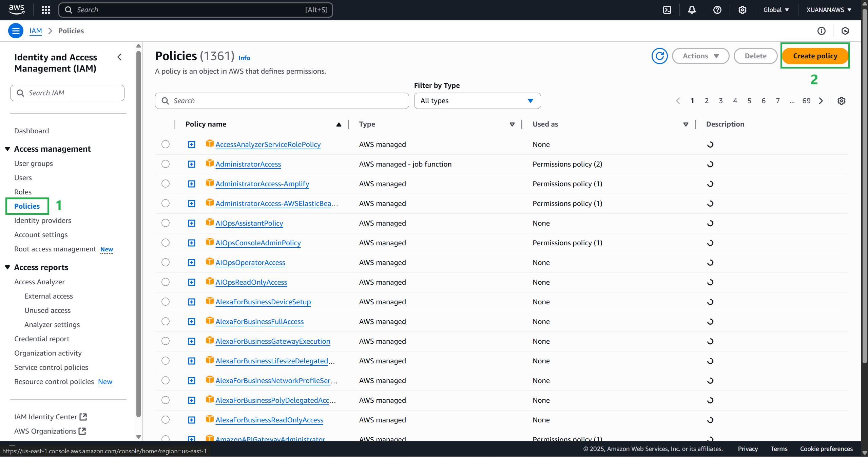Open table preferences gear icon
The width and height of the screenshot is (868, 457).
[841, 101]
